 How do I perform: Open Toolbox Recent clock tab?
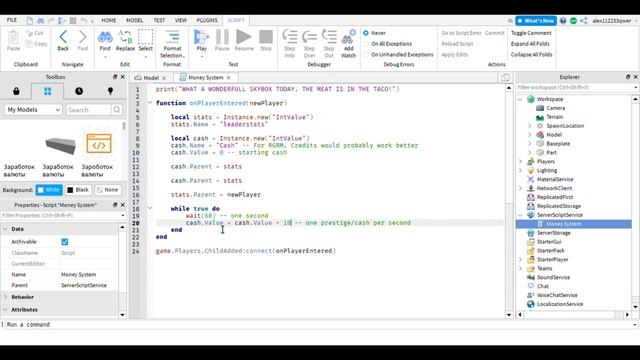[x=79, y=91]
